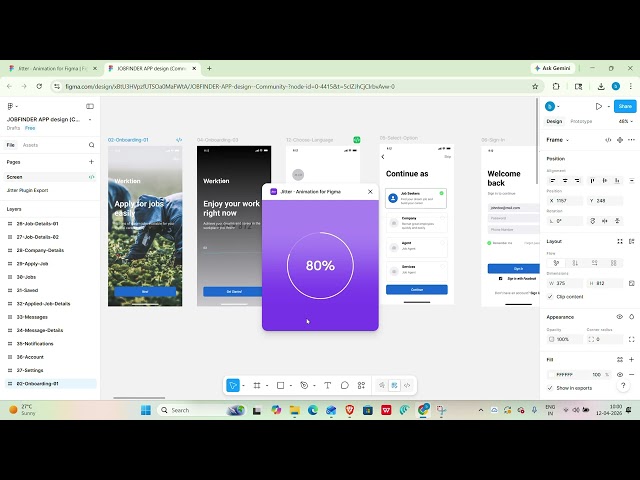The width and height of the screenshot is (640, 480).
Task: Switch to Prototype tab
Action: (x=581, y=121)
